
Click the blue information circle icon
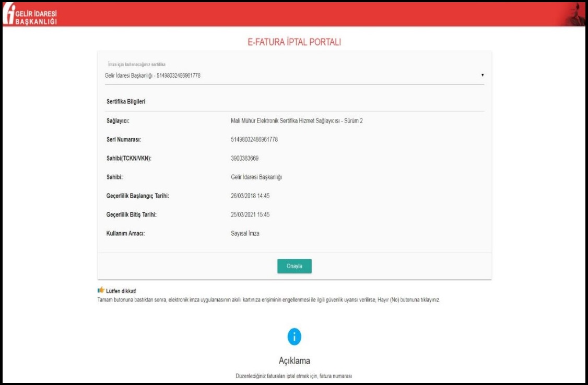point(294,337)
